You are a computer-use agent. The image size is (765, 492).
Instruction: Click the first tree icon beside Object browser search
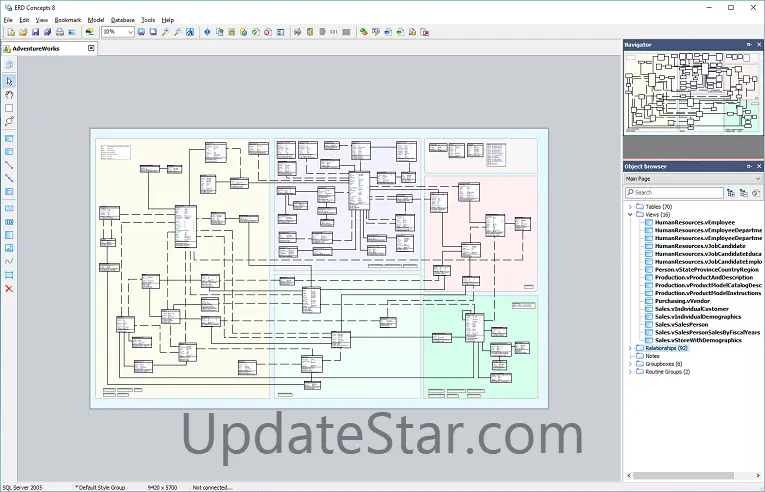[x=730, y=193]
